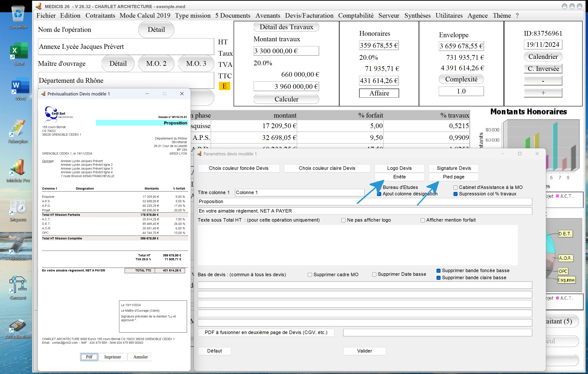
Task: Enable Cabinet d'Assistance à la MO
Action: (x=455, y=188)
